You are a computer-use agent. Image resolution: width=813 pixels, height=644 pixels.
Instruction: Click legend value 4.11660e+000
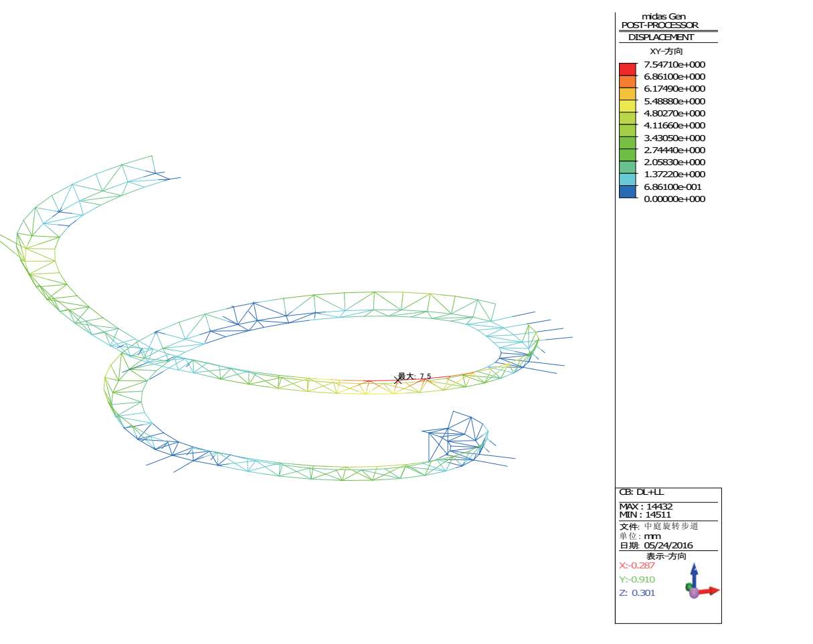[674, 126]
